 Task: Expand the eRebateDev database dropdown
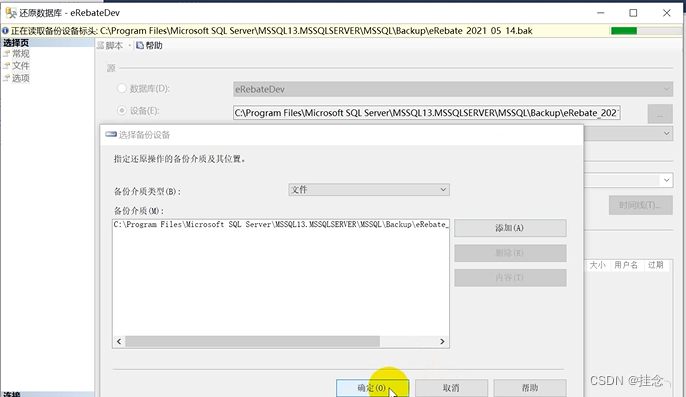pos(666,89)
